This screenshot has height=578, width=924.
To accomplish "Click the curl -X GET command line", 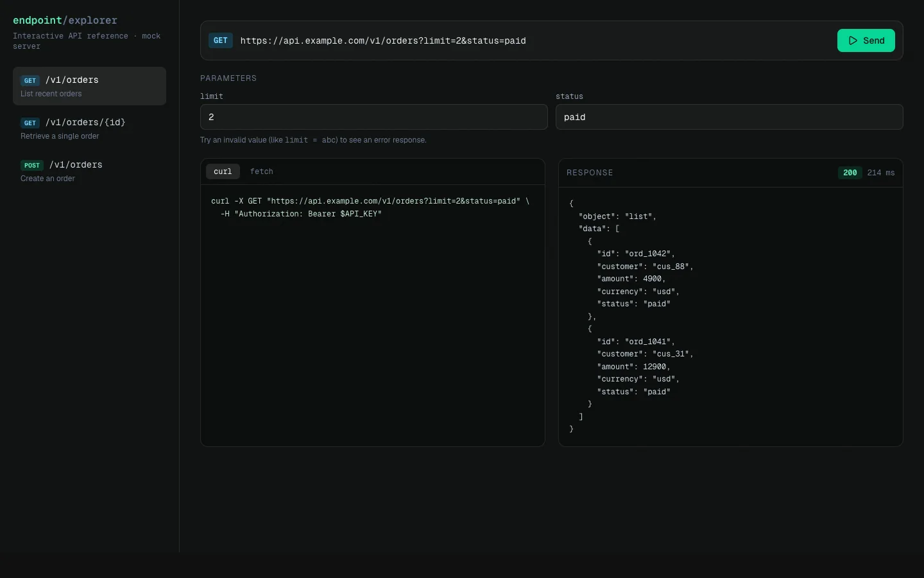I will click(370, 201).
